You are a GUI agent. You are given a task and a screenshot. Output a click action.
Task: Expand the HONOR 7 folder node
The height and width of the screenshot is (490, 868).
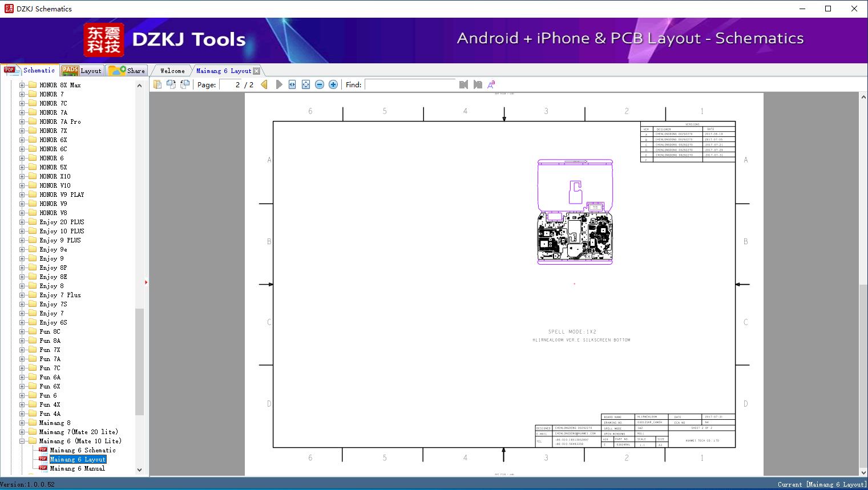coord(22,94)
